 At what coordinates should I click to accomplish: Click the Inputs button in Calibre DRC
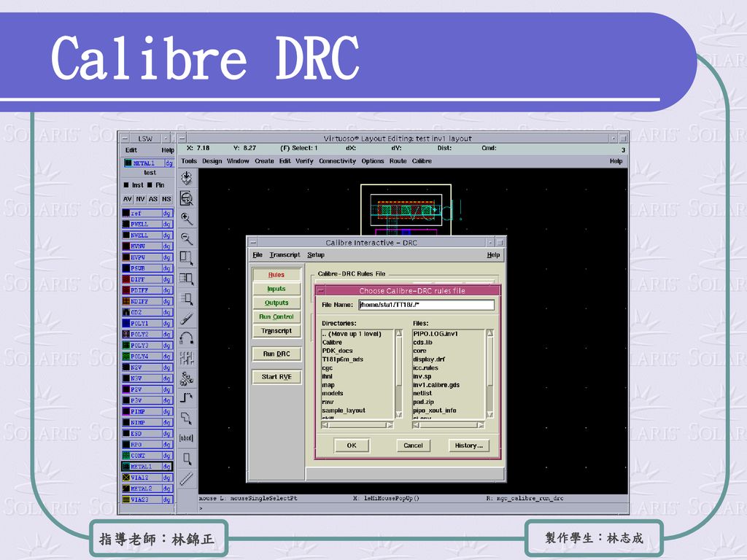click(276, 289)
